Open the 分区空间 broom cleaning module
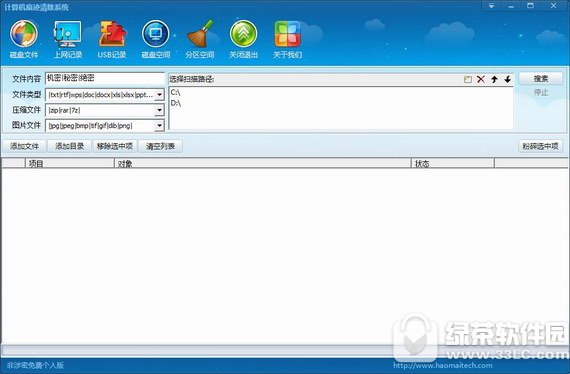The image size is (570, 374). coord(200,39)
